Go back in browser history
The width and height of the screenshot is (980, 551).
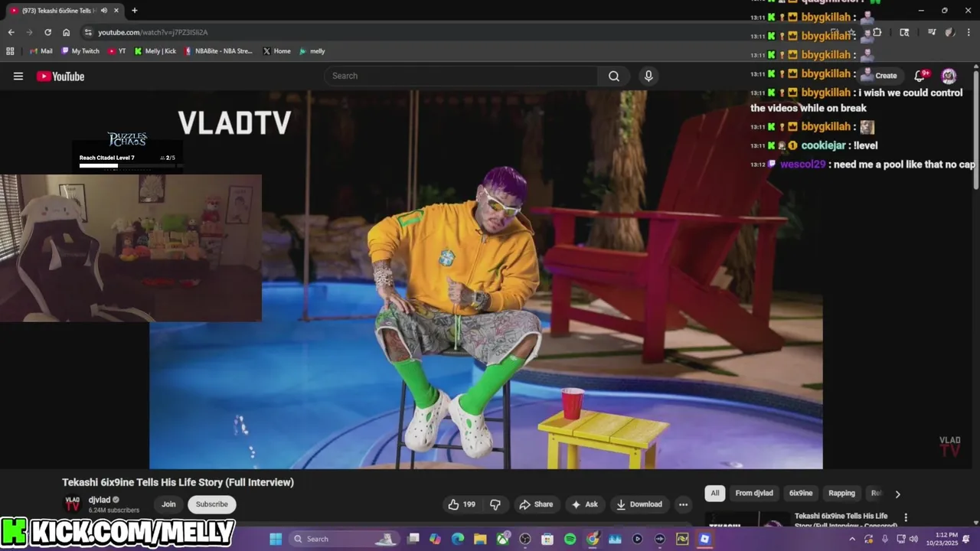point(11,32)
